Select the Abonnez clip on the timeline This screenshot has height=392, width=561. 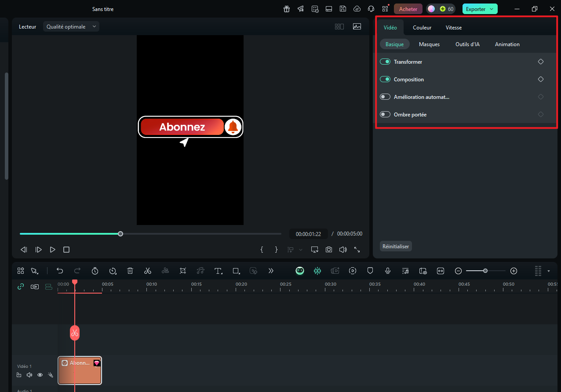(80, 370)
